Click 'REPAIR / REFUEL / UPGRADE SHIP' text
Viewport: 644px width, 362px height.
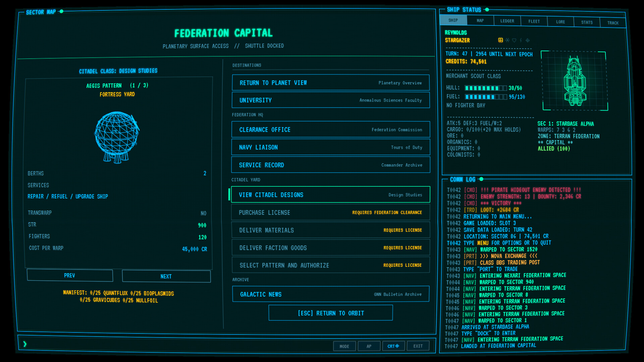[68, 196]
